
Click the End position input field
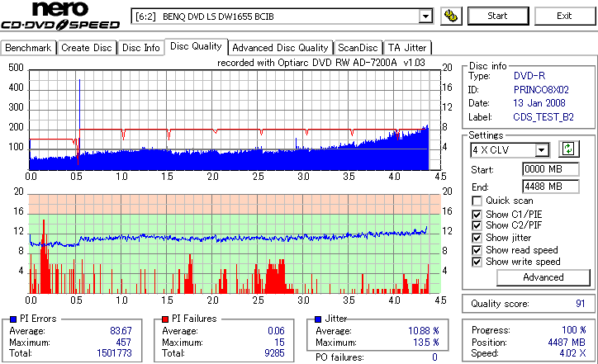point(550,187)
